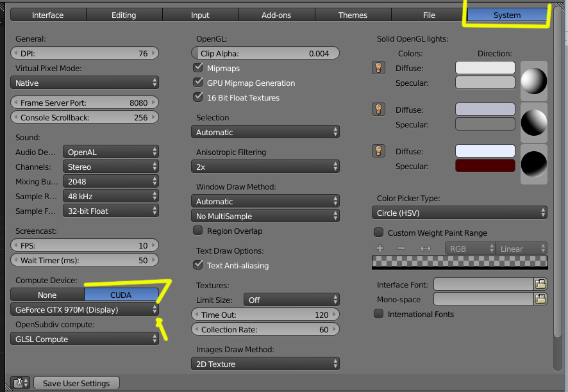Image resolution: width=568 pixels, height=392 pixels.
Task: Open the Add-ons tab
Action: click(277, 15)
